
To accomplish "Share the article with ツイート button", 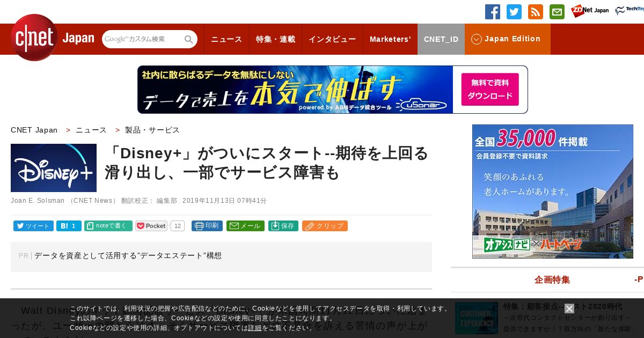I will click(33, 226).
